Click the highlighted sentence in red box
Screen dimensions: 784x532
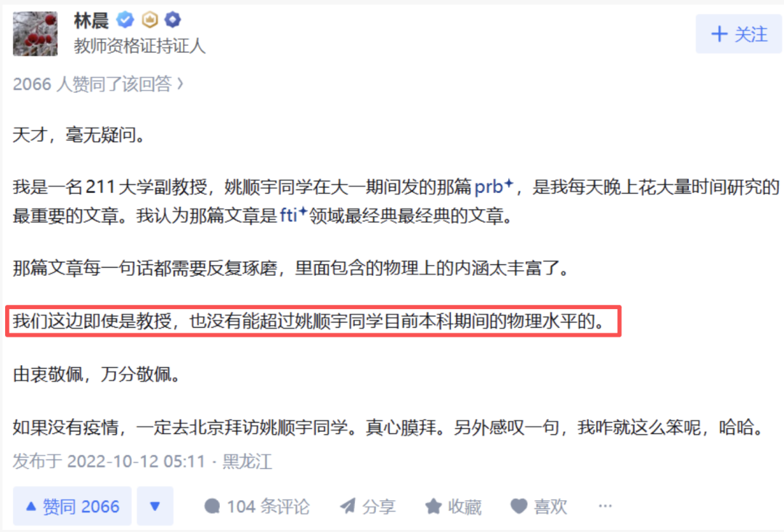click(x=313, y=321)
